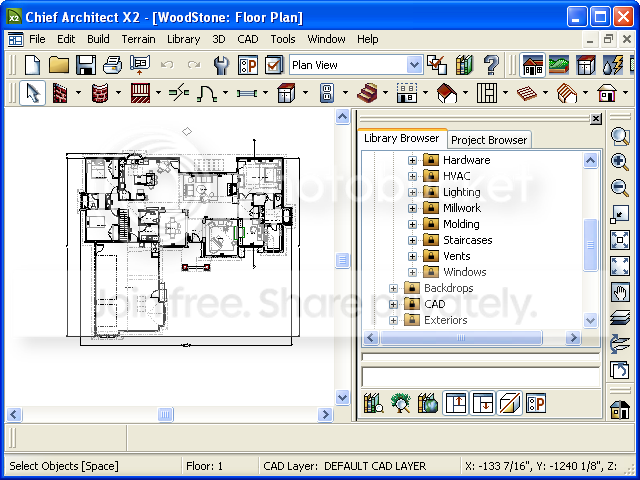
Task: Expand the Staircases library folder
Action: click(412, 240)
